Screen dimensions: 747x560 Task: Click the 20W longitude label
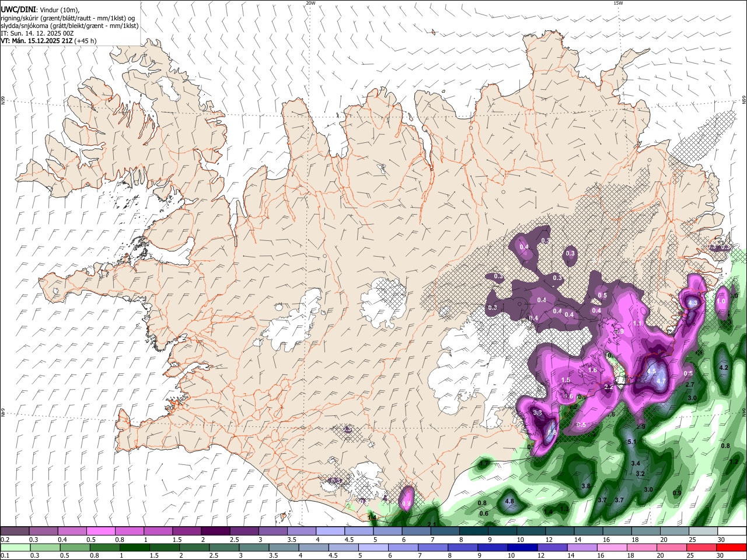310,3
